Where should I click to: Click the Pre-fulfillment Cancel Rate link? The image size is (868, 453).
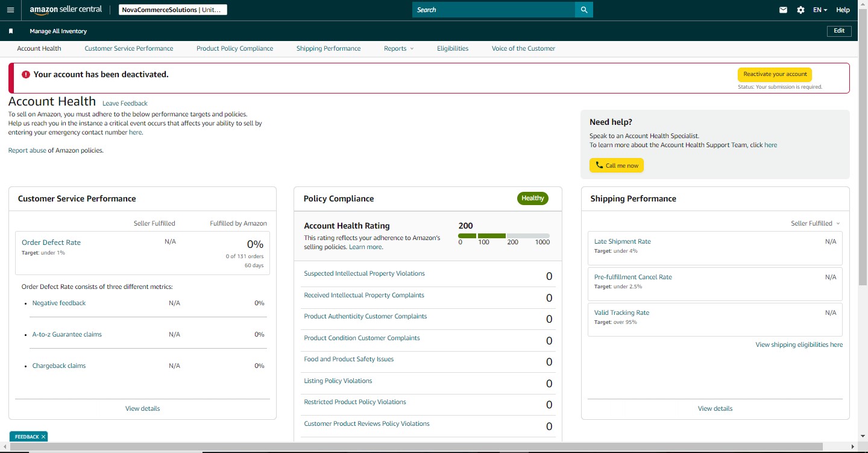coord(633,277)
